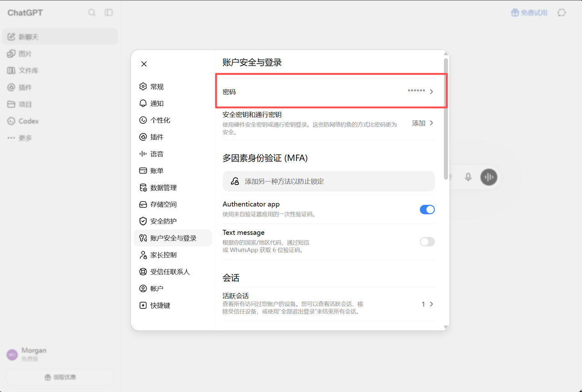Open the 通知 settings tab
The image size is (582, 392).
pos(173,103)
